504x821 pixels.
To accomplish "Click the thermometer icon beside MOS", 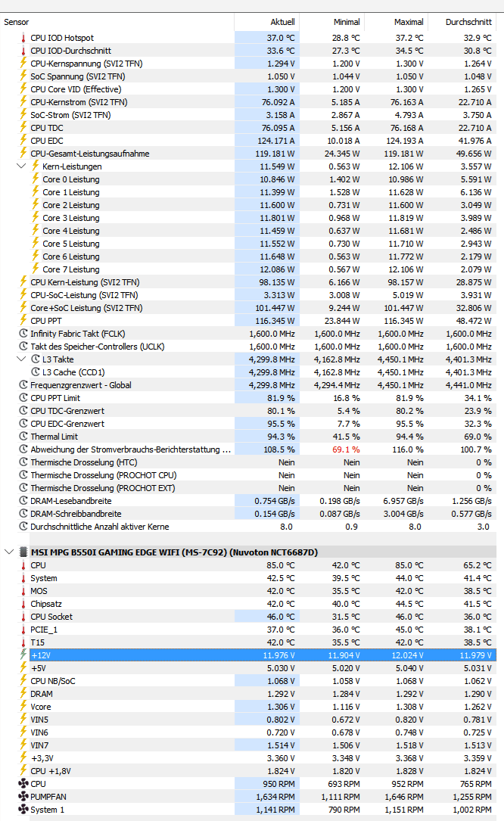I will [x=23, y=591].
